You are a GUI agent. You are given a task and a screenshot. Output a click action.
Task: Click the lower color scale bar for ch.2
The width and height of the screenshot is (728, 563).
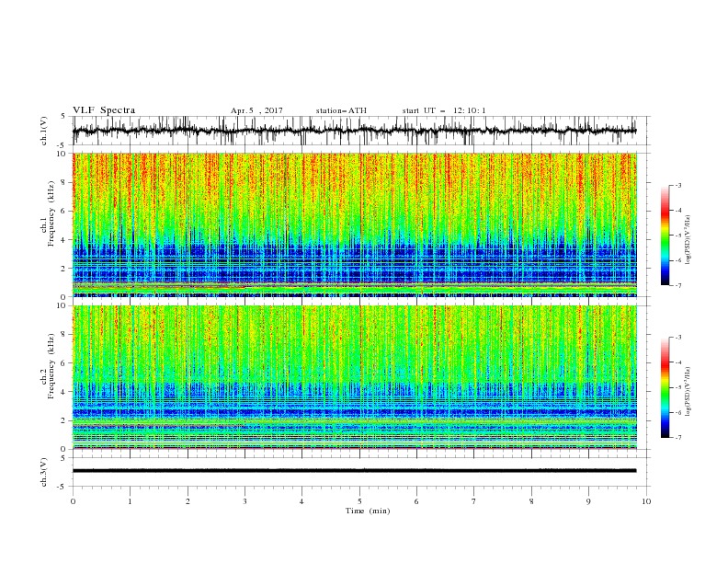pos(665,387)
